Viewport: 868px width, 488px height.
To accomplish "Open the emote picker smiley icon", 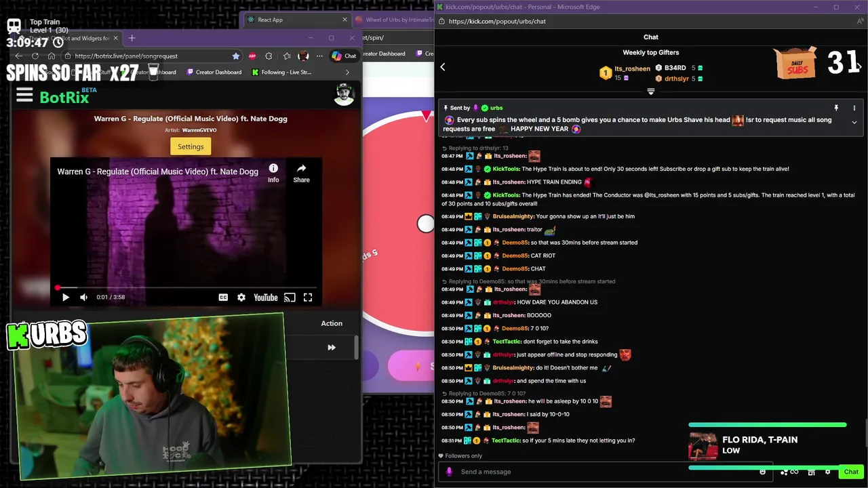I will click(x=763, y=472).
